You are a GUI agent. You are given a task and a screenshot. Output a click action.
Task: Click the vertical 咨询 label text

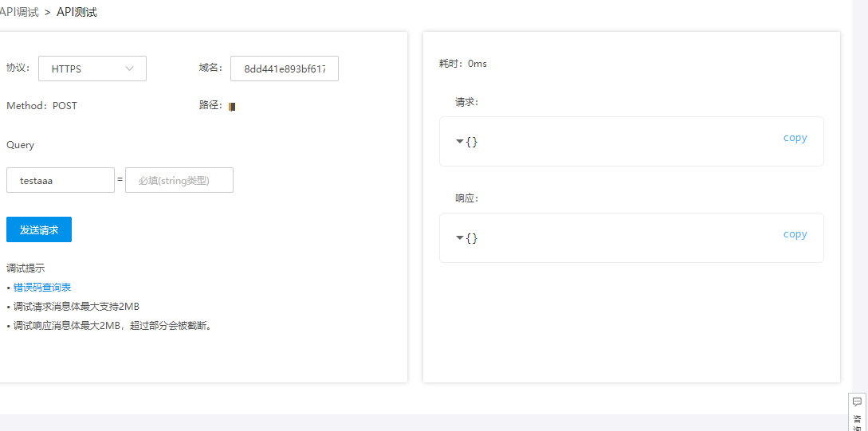[x=857, y=421]
